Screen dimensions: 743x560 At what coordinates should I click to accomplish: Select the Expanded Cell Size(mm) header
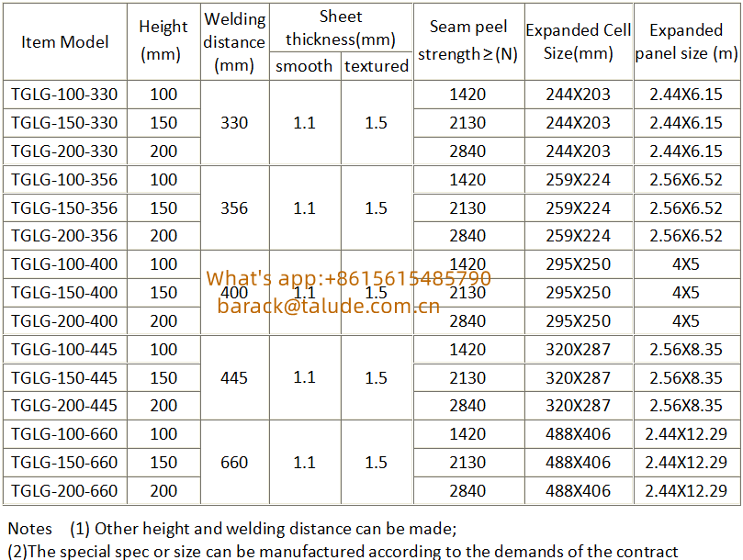[x=578, y=42]
